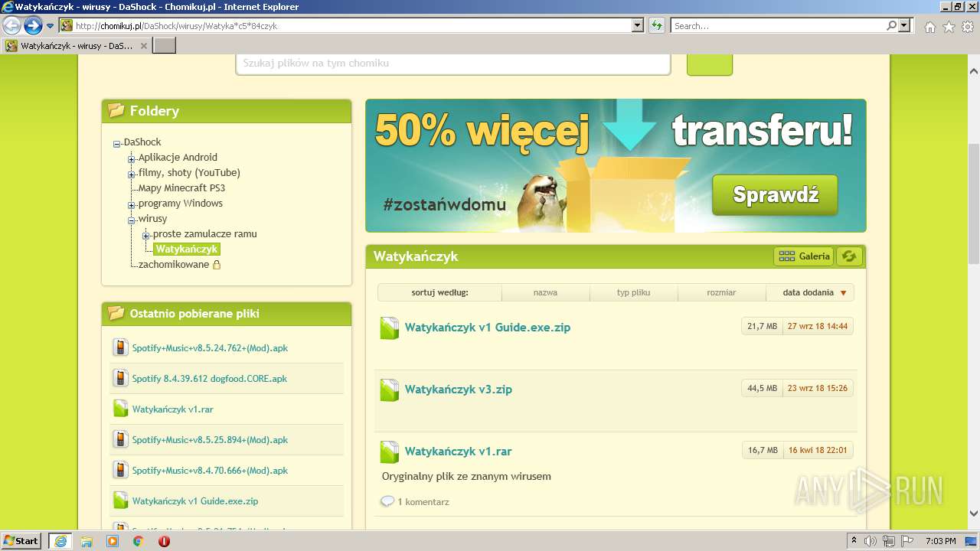980x551 pixels.
Task: Open Watykańczyk v1.rar in main file list
Action: click(459, 451)
